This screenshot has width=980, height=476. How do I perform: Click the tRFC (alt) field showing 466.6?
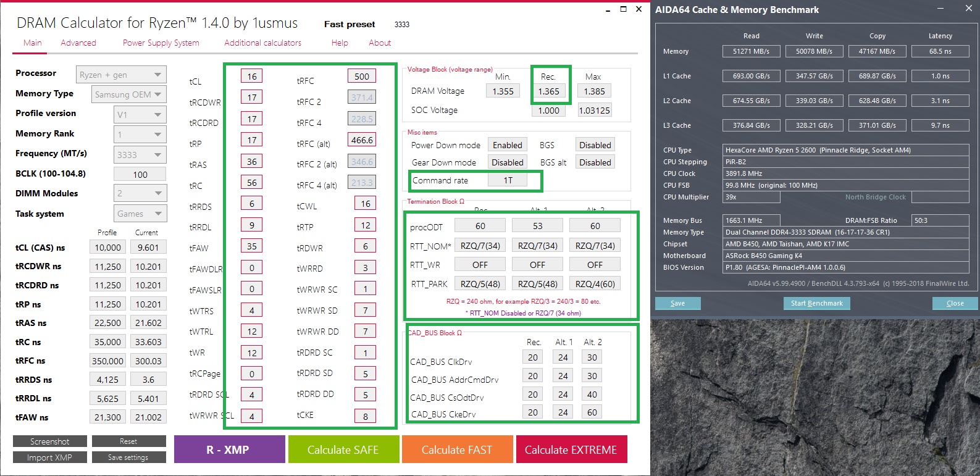pyautogui.click(x=362, y=140)
